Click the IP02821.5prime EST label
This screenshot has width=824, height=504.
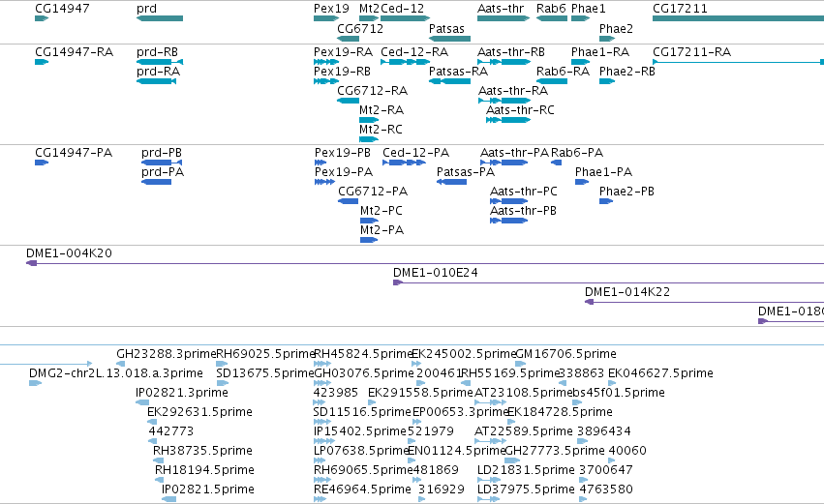point(208,490)
